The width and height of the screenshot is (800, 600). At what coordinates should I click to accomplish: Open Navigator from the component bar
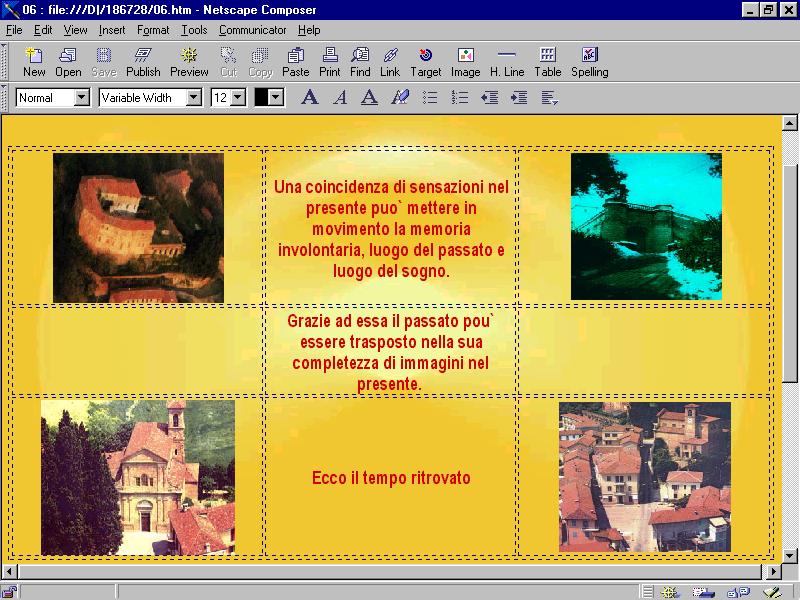point(670,592)
